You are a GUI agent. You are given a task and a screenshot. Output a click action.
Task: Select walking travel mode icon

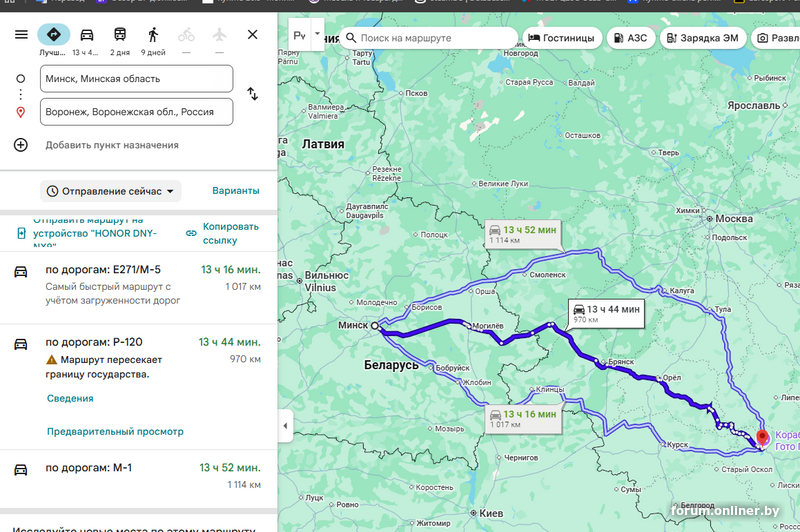[153, 35]
